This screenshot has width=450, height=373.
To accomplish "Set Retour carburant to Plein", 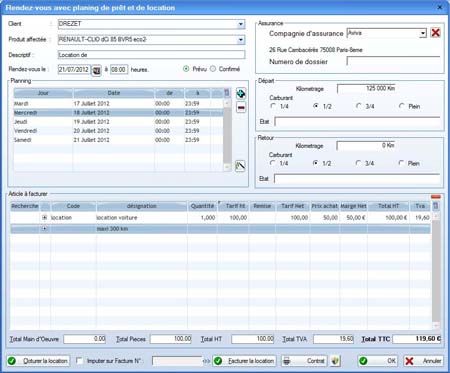I will [401, 163].
